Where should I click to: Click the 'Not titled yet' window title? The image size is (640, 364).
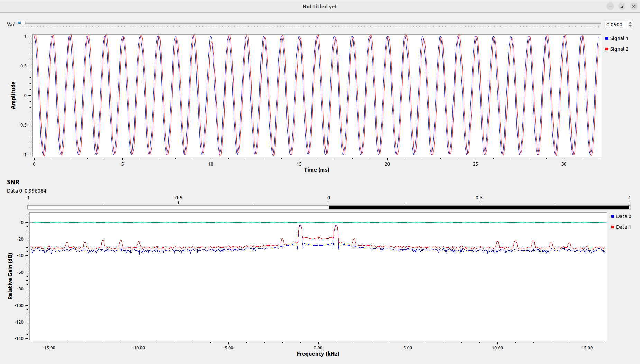point(320,7)
